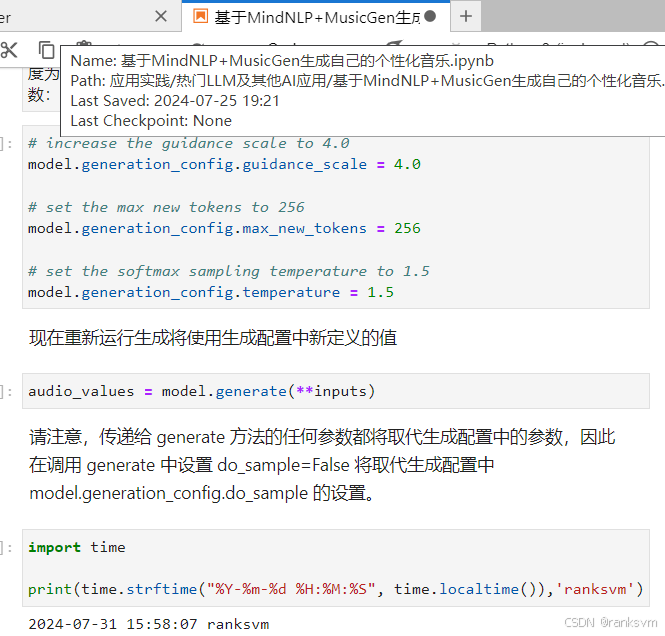Click the 'import time' code line

point(77,547)
